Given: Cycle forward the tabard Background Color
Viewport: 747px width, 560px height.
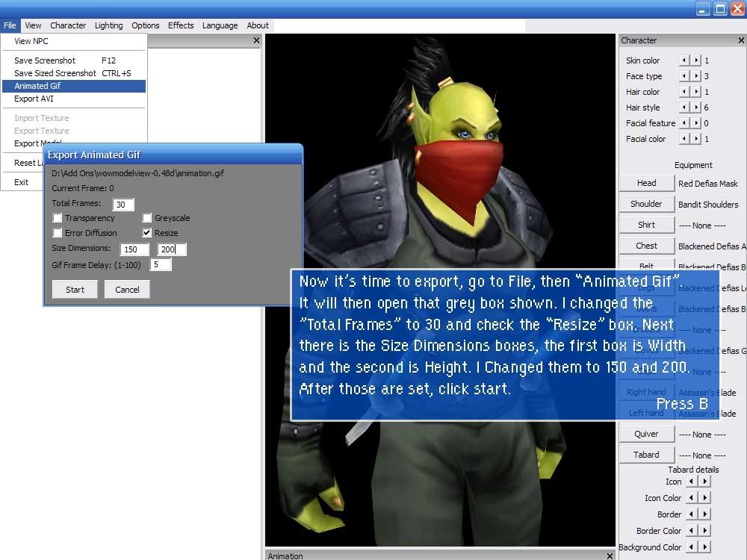Looking at the screenshot, I should click(x=704, y=547).
